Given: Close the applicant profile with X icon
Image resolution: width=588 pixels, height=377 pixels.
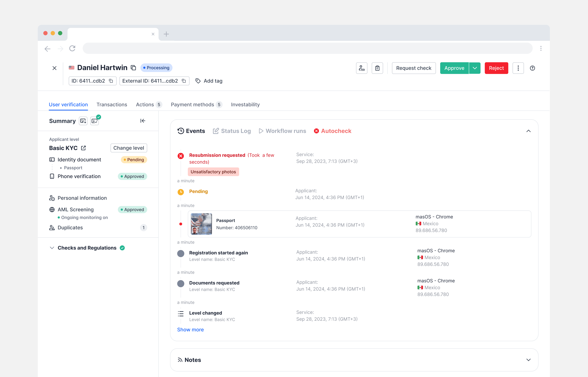Looking at the screenshot, I should (x=54, y=68).
